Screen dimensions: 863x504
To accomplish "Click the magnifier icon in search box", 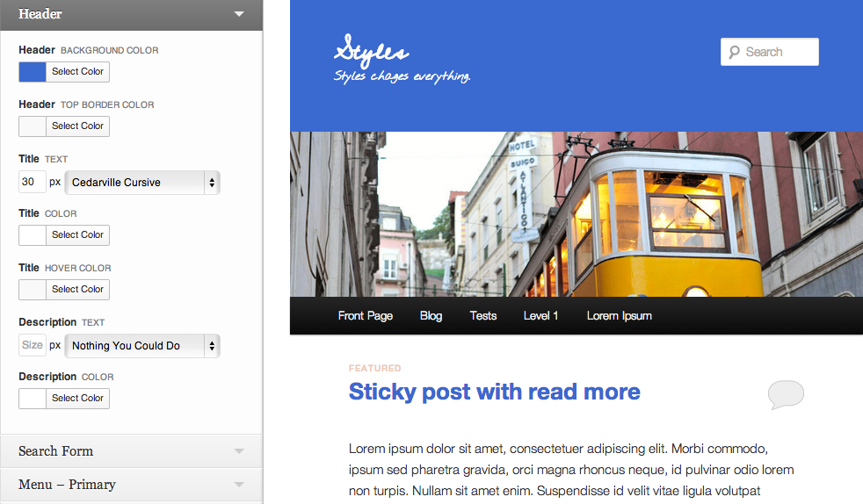I will (735, 52).
